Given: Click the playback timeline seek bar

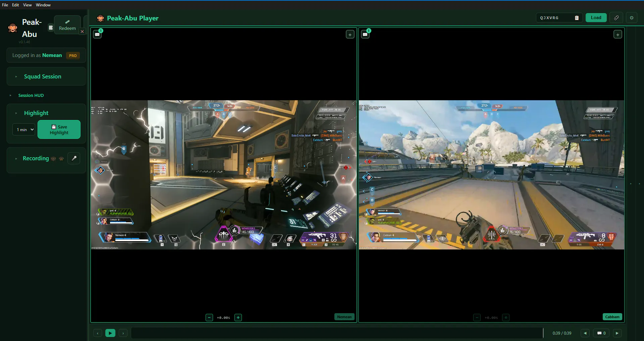Looking at the screenshot, I should (x=337, y=333).
